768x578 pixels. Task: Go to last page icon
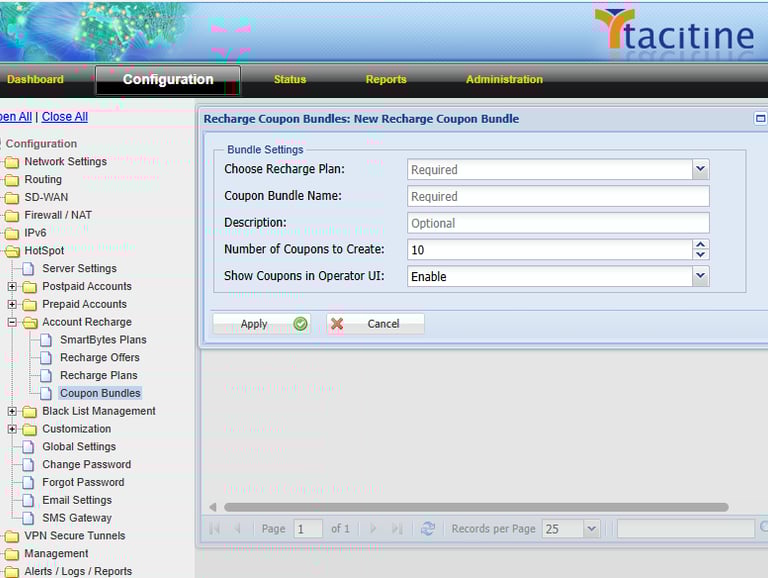click(397, 529)
